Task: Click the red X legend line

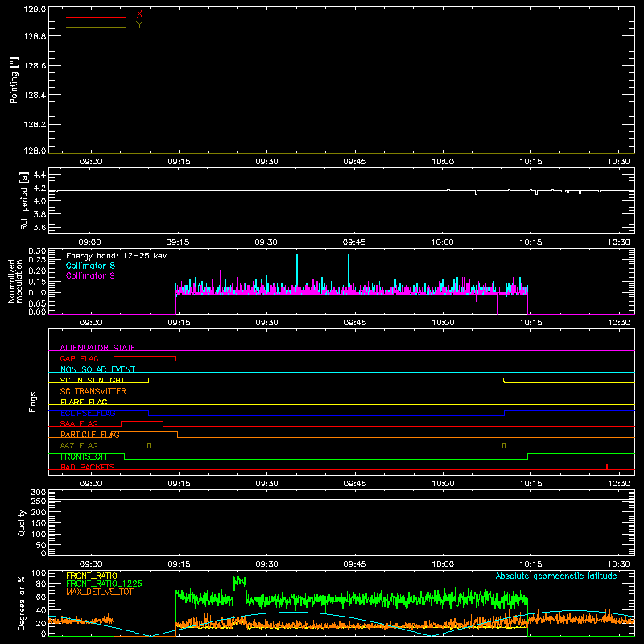Action: [x=96, y=17]
